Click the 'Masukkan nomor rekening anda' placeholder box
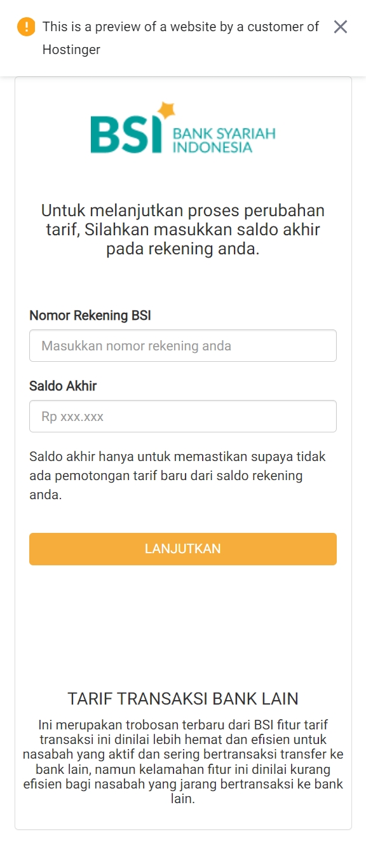This screenshot has height=868, width=366. [x=183, y=345]
